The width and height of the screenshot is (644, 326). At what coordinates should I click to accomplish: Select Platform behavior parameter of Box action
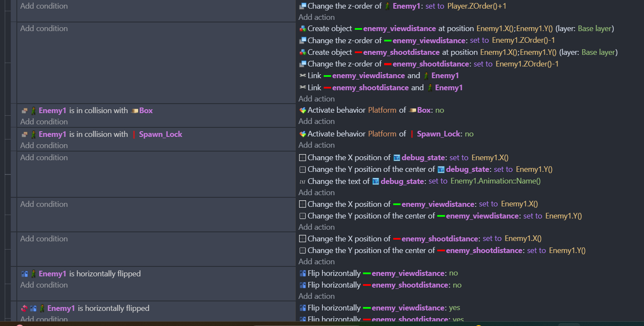[382, 110]
